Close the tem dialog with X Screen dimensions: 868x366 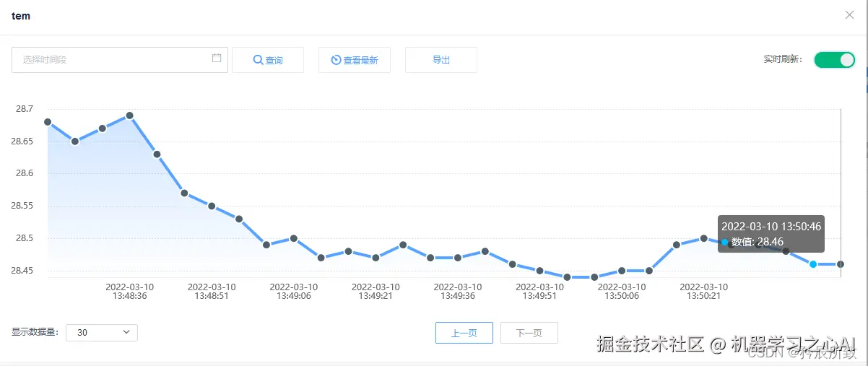click(x=849, y=15)
